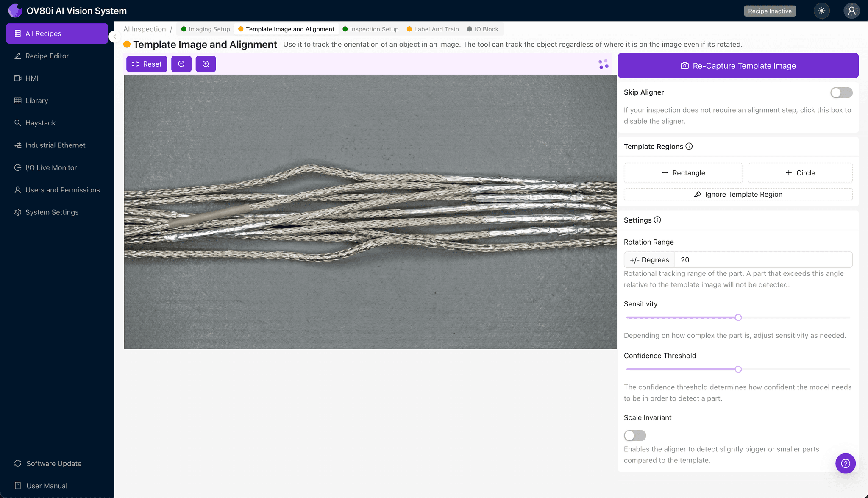The width and height of the screenshot is (868, 498).
Task: Enable the Skip Aligner toggle
Action: point(841,92)
